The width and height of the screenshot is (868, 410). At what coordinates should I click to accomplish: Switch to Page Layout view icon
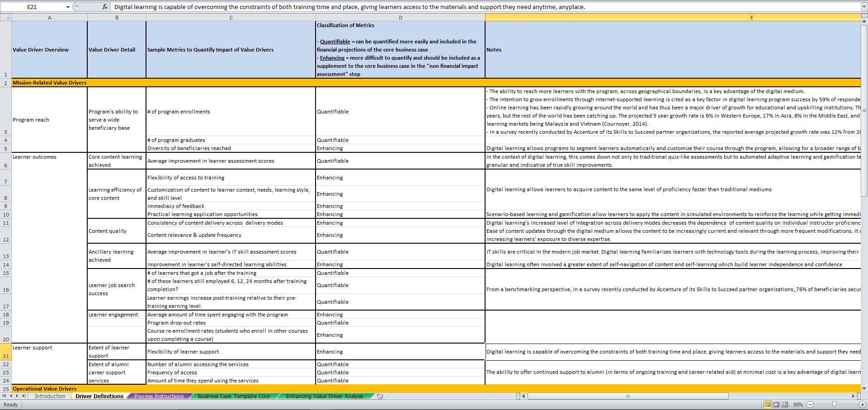[776, 405]
